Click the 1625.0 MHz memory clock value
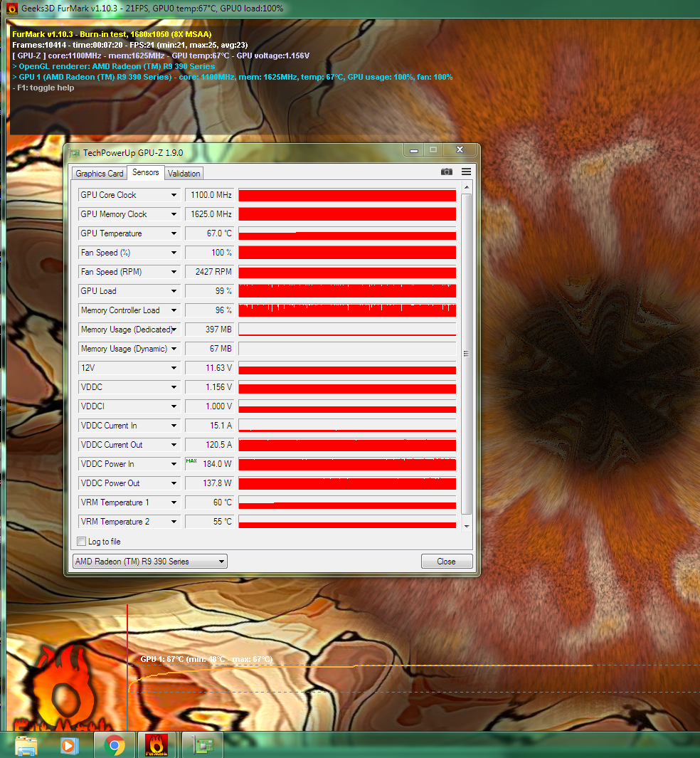Screen dimensions: 700x758 point(210,214)
